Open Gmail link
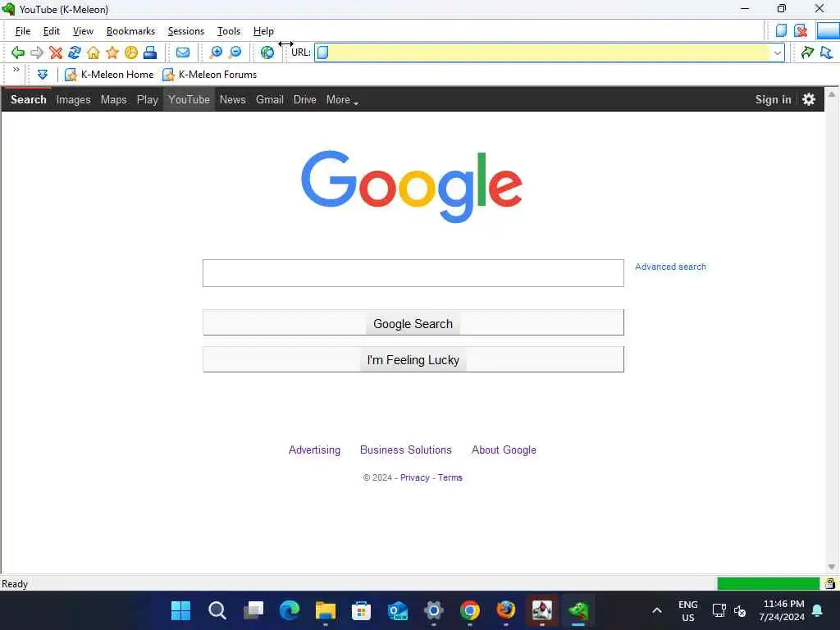 tap(269, 99)
